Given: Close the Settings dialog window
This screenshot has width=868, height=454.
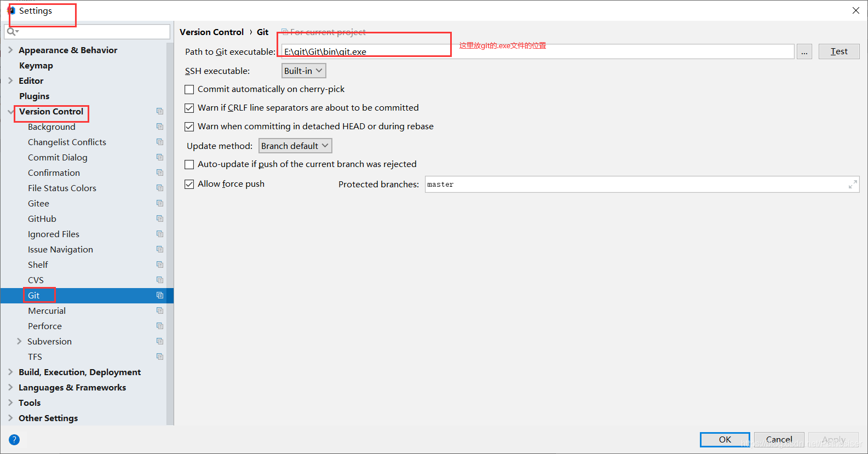Looking at the screenshot, I should click(x=856, y=10).
